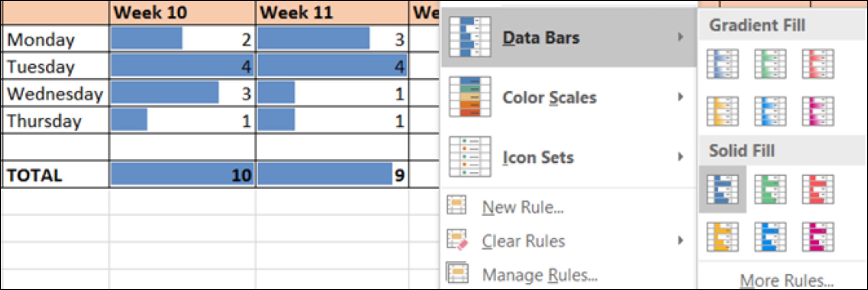The width and height of the screenshot is (868, 290).
Task: Click More Rules... link
Action: [x=787, y=280]
